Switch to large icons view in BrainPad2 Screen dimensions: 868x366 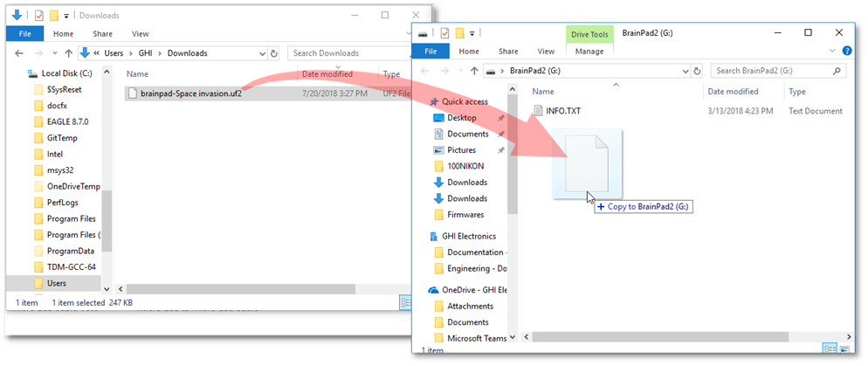[x=843, y=350]
